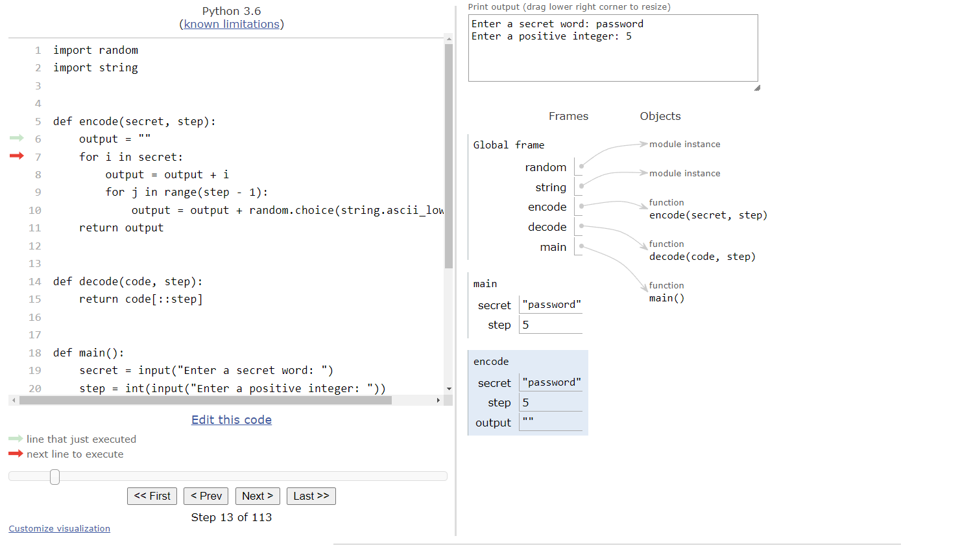The height and width of the screenshot is (560, 971).
Task: Open the known limitations page
Action: click(x=231, y=24)
